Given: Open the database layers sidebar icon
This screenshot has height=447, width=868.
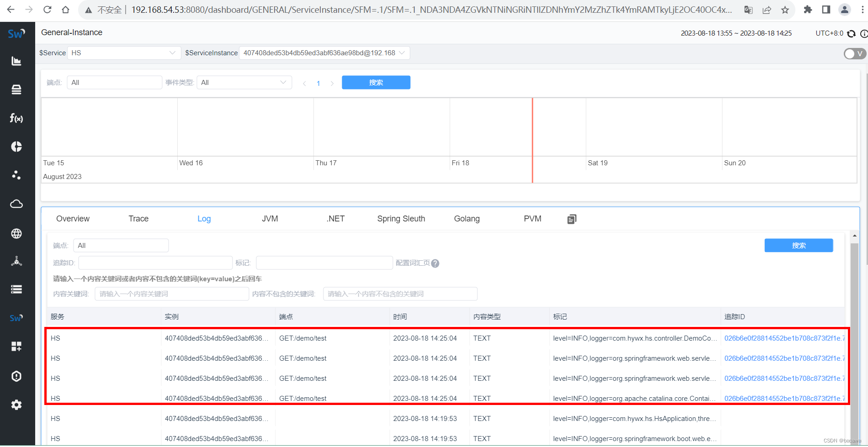Looking at the screenshot, I should (x=16, y=89).
